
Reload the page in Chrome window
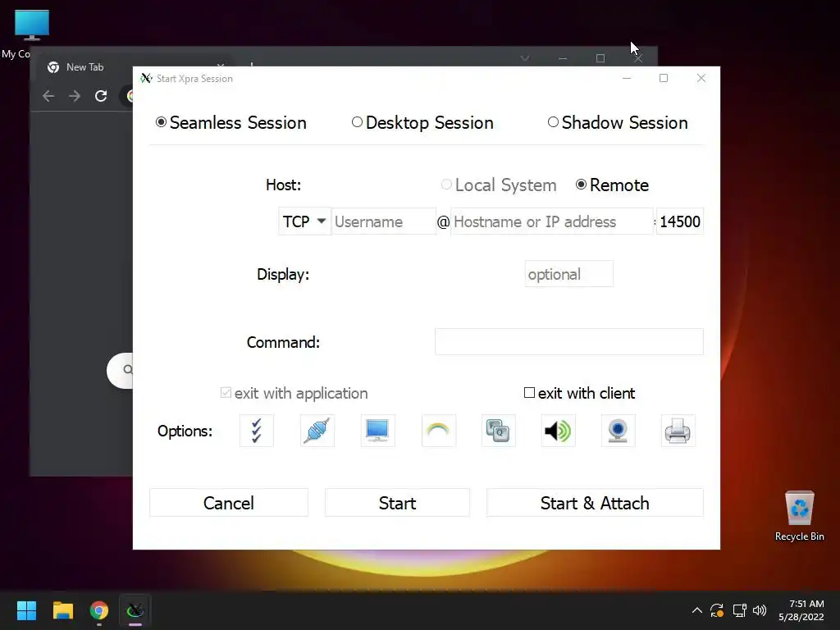tap(101, 96)
